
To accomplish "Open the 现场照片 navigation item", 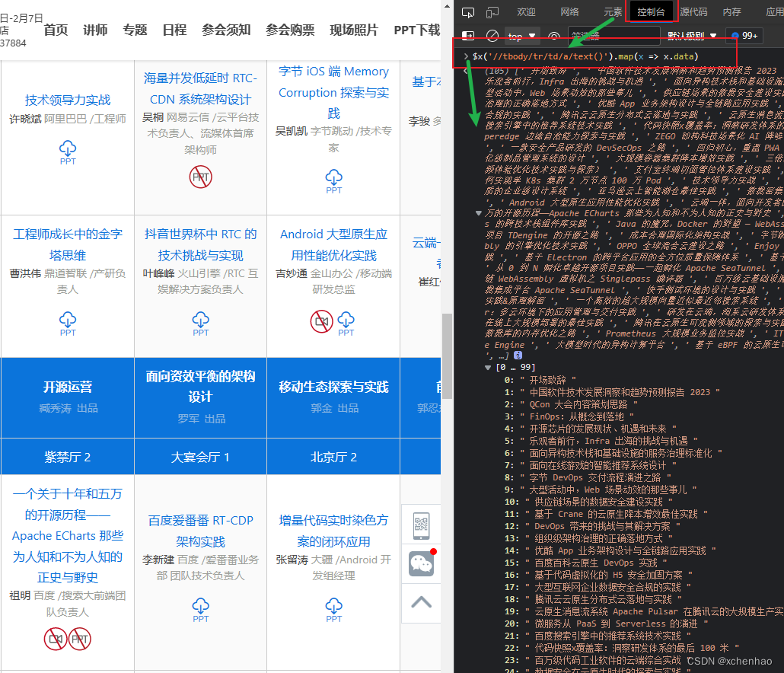I will (x=354, y=30).
